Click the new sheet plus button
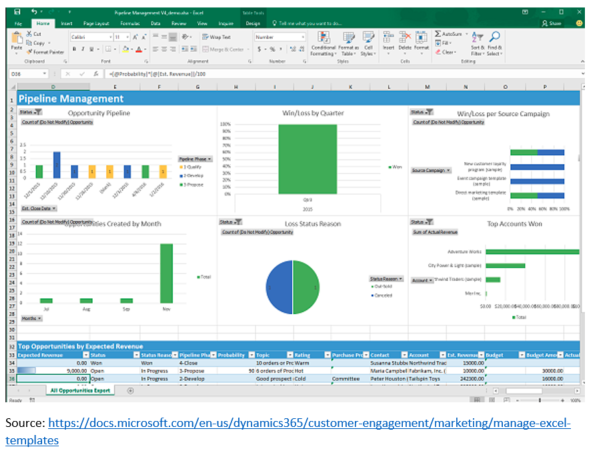The image size is (589, 452). (x=130, y=391)
